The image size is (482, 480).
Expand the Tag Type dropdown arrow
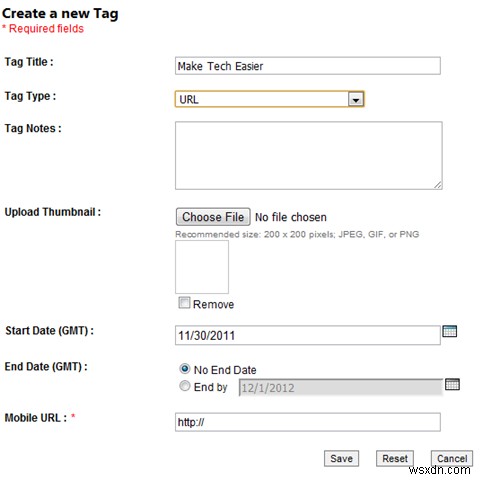point(356,99)
